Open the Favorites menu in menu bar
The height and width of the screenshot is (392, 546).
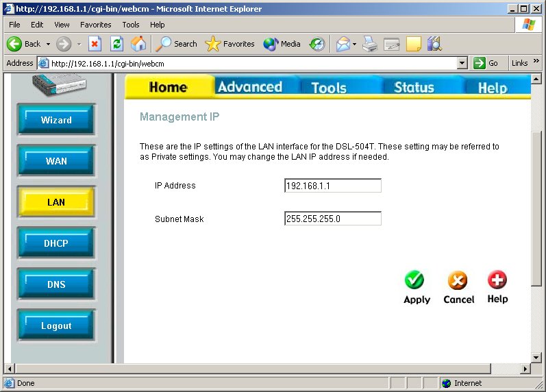click(x=96, y=25)
